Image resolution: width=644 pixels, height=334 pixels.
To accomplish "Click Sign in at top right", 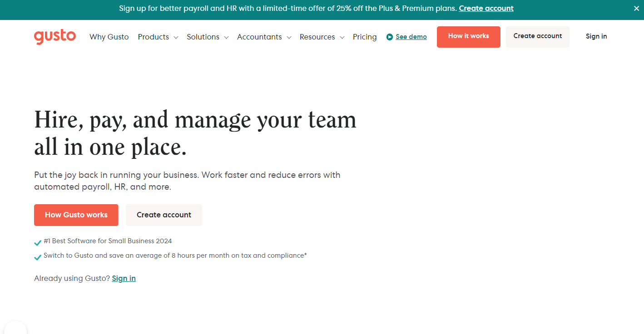I will click(596, 37).
